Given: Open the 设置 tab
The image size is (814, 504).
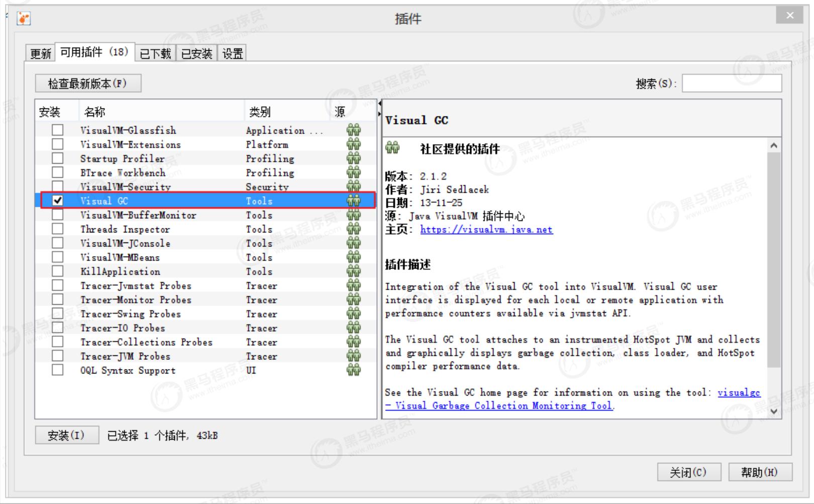Looking at the screenshot, I should (232, 53).
